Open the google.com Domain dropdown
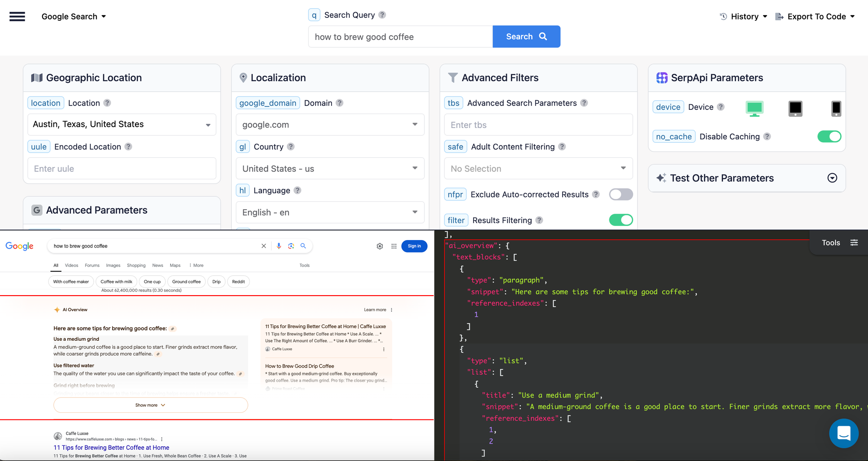 330,125
